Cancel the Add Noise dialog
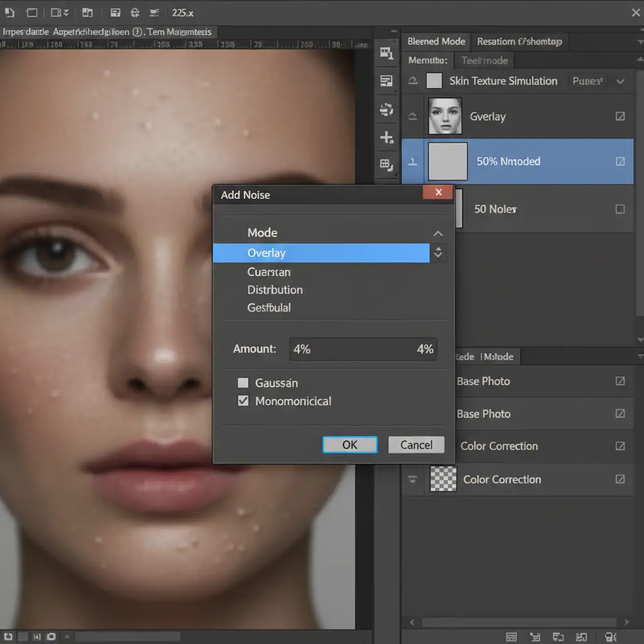 (x=416, y=445)
